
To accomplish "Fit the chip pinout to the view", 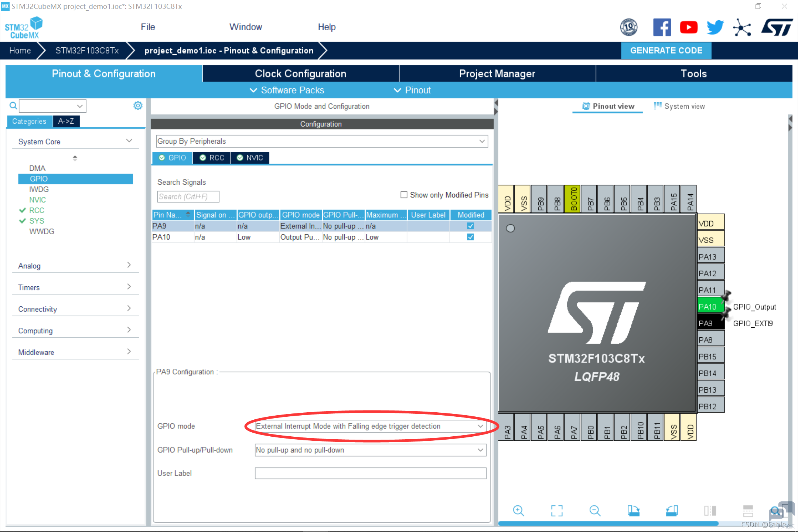I will tap(557, 511).
